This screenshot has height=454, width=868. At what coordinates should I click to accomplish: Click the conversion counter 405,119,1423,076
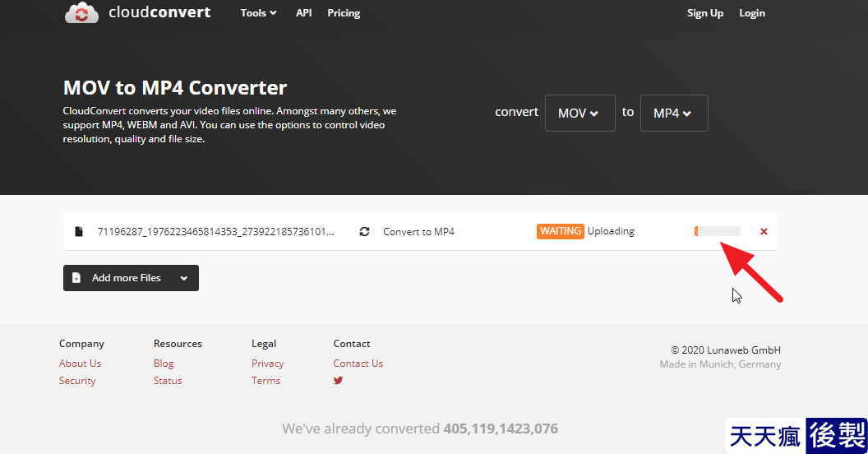tap(501, 429)
